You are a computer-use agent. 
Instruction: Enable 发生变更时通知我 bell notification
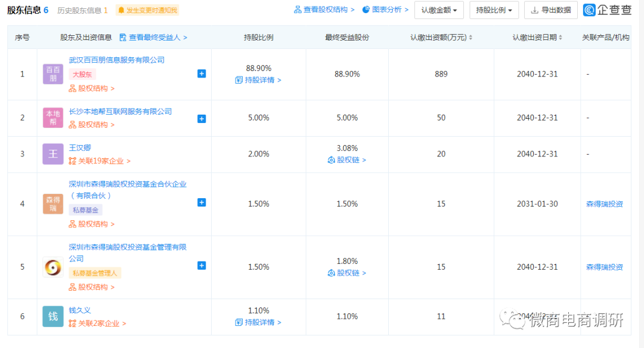(x=148, y=10)
